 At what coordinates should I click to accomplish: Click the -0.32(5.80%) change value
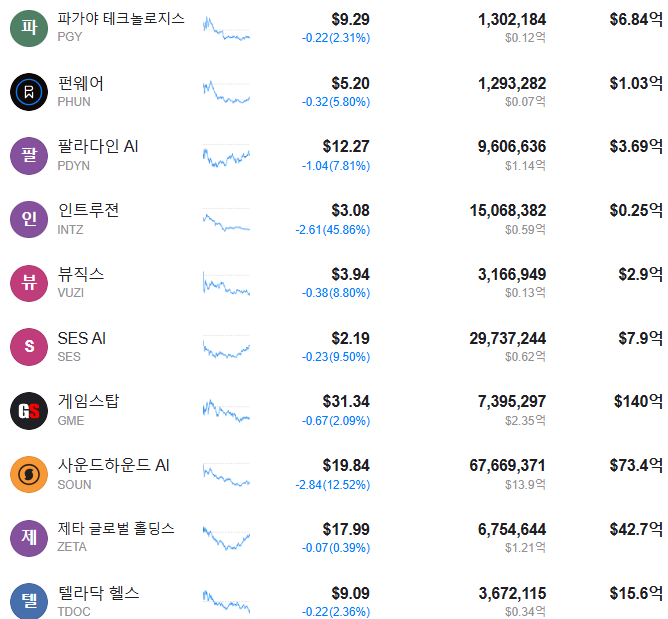pos(336,102)
